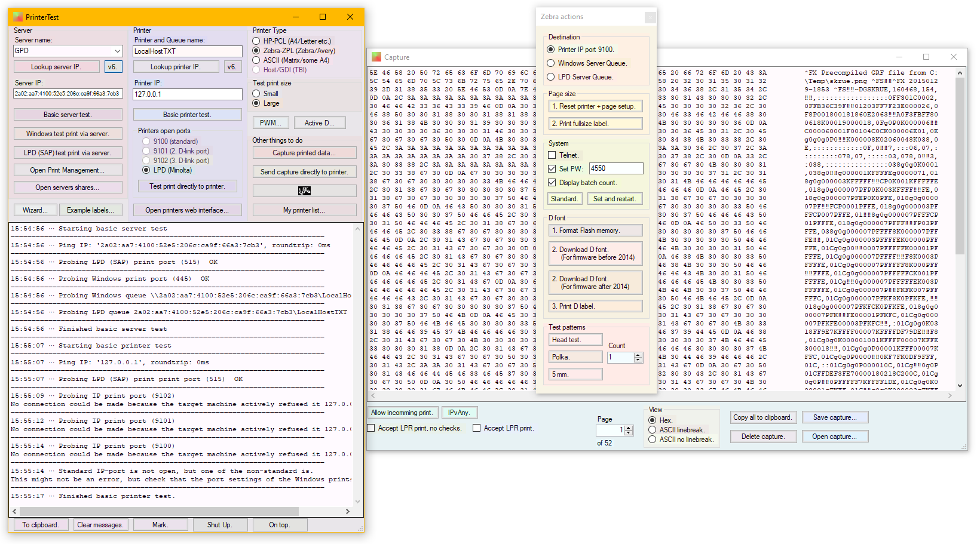The image size is (980, 544).
Task: Click Print fullsize label
Action: tap(596, 124)
